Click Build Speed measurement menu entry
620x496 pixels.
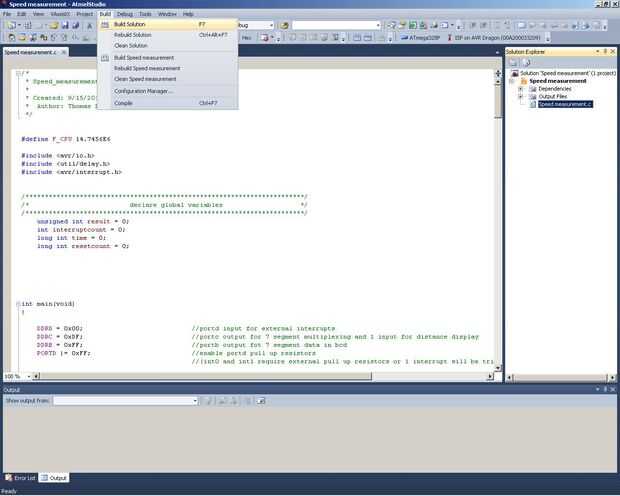pyautogui.click(x=168, y=58)
